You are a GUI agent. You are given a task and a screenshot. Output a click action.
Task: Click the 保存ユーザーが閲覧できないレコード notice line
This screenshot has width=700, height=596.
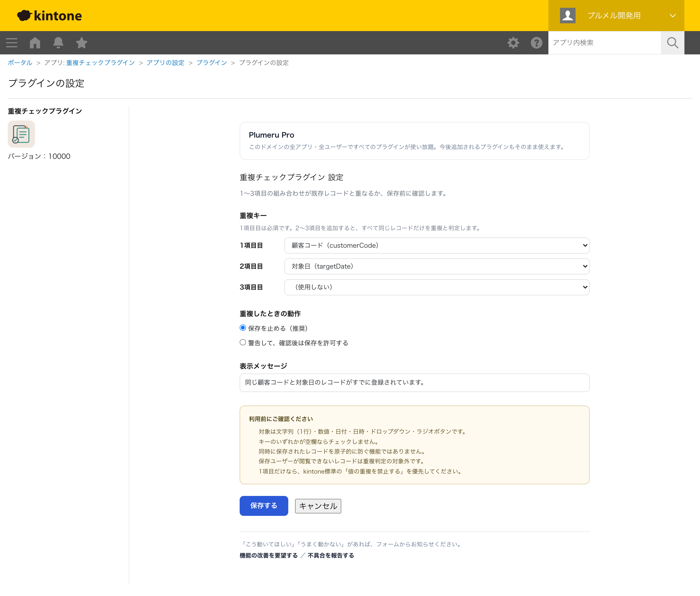(x=342, y=461)
